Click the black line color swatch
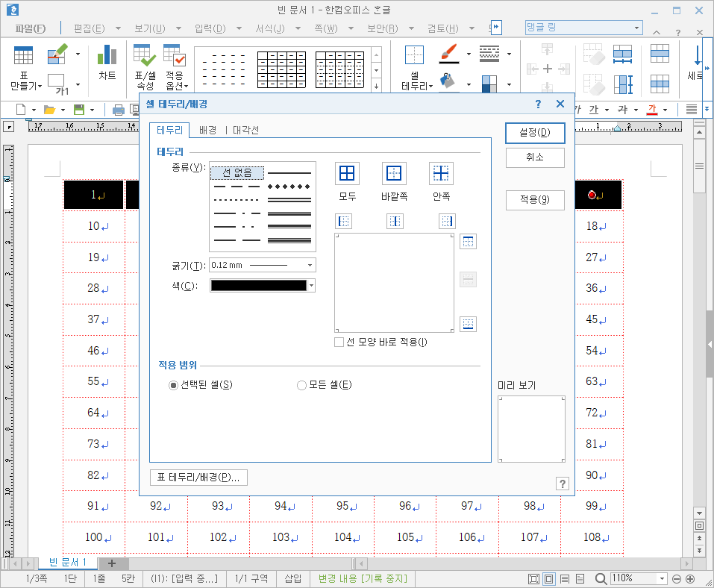Viewport: 714px width, 588px height. click(259, 286)
